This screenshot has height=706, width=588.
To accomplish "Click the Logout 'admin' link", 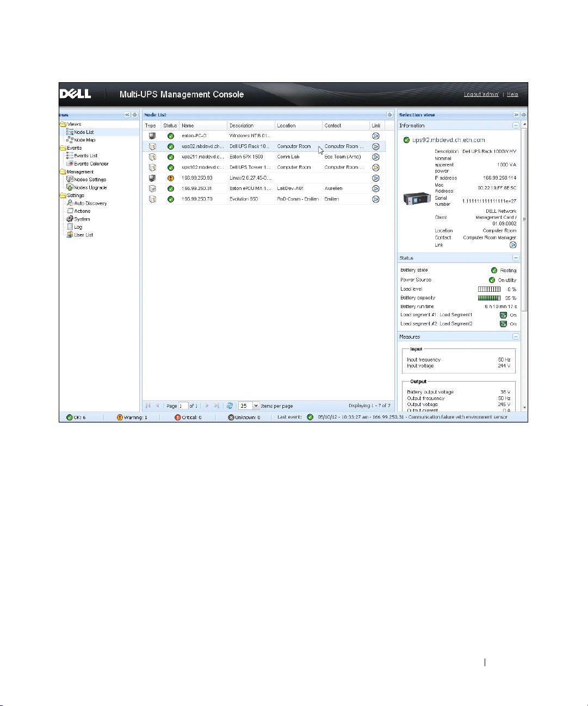I will pos(481,94).
